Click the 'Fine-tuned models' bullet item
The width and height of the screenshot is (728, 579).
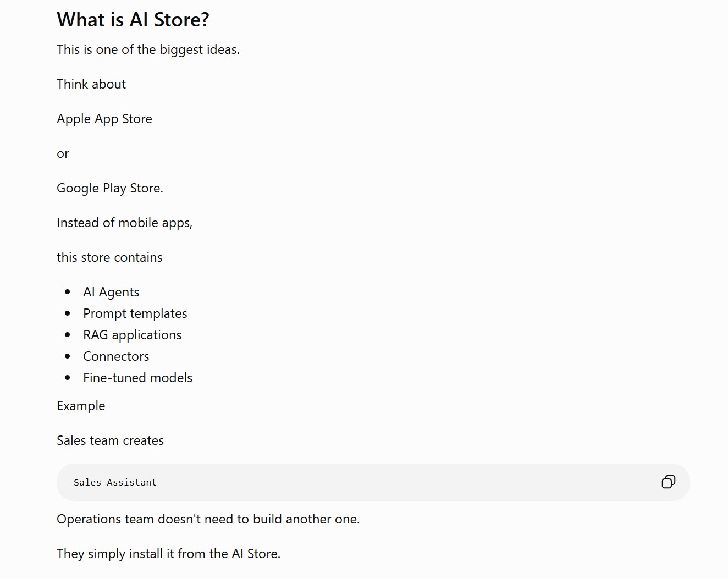click(x=138, y=378)
